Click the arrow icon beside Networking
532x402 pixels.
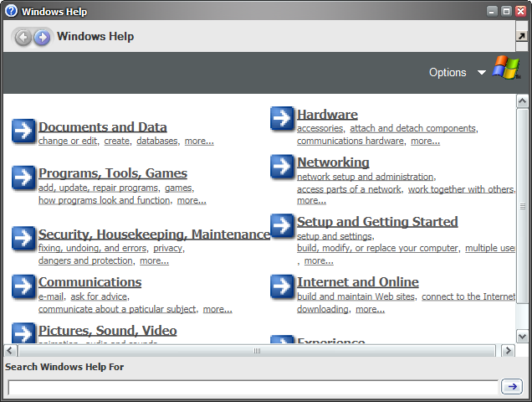click(282, 167)
